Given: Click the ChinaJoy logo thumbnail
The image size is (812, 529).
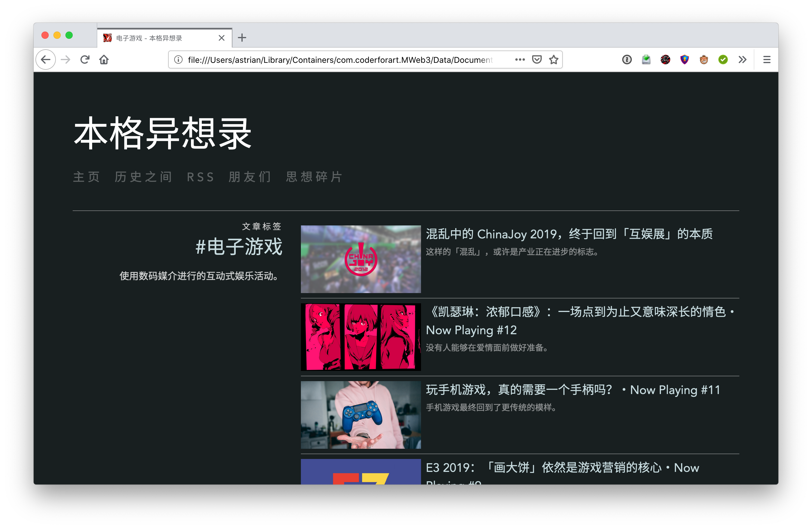Looking at the screenshot, I should click(361, 259).
